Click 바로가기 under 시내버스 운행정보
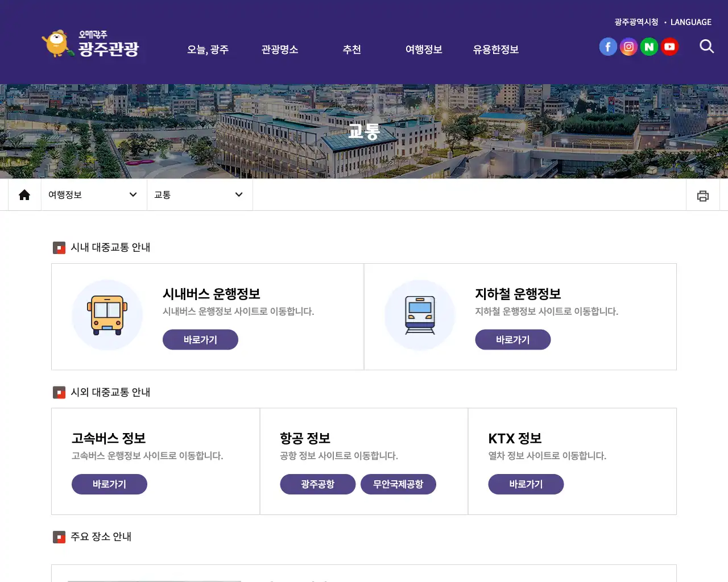Screen dimensions: 728x582 pyautogui.click(x=200, y=340)
